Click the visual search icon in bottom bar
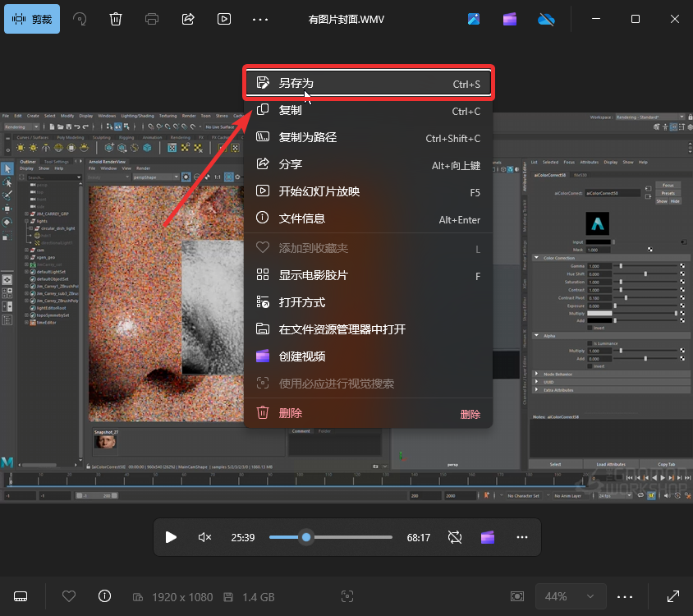 (347, 596)
